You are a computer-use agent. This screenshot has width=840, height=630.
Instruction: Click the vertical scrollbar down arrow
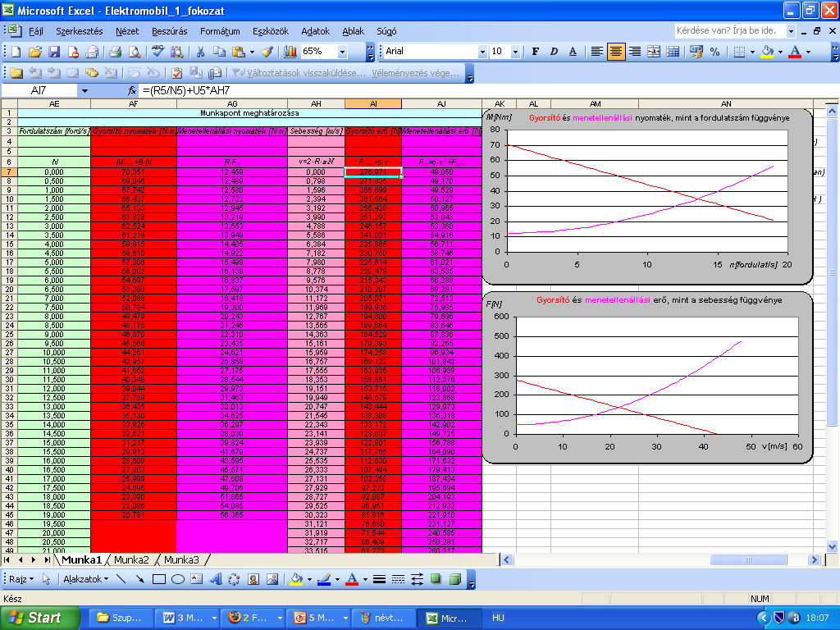click(x=832, y=547)
